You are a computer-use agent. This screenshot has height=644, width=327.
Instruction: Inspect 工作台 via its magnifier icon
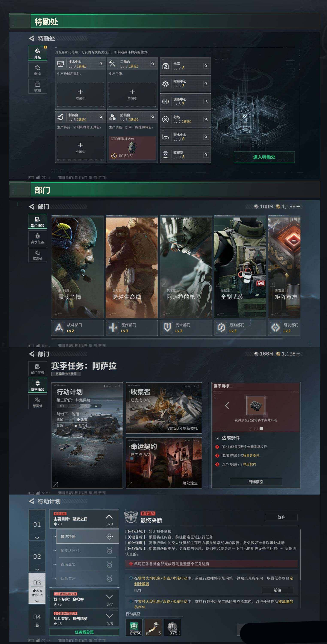pos(153,64)
